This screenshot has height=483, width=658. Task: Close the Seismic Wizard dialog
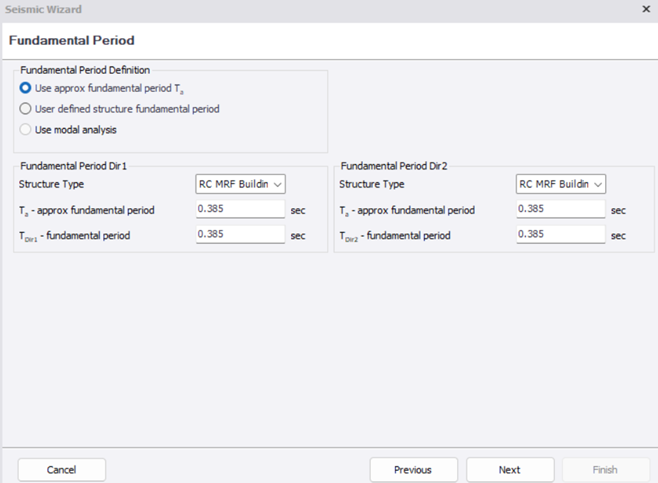click(x=646, y=9)
